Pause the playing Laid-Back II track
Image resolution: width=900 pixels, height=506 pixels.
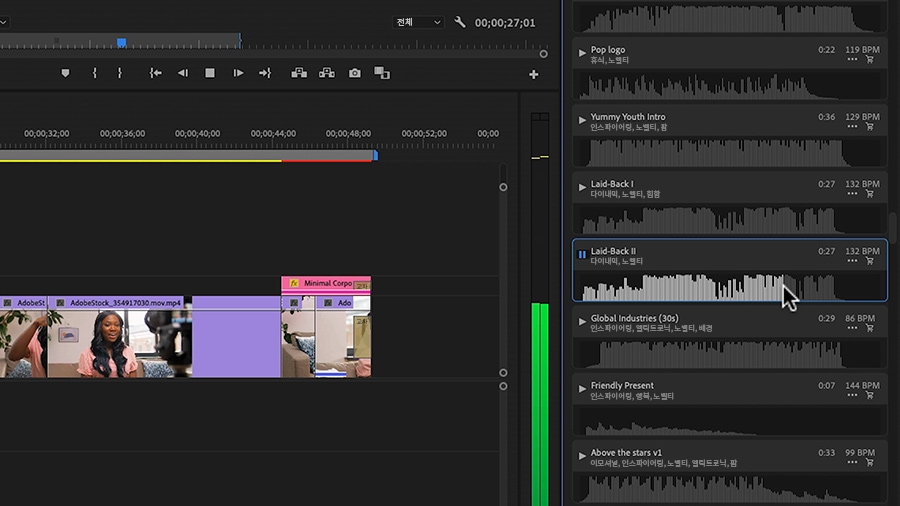(582, 254)
